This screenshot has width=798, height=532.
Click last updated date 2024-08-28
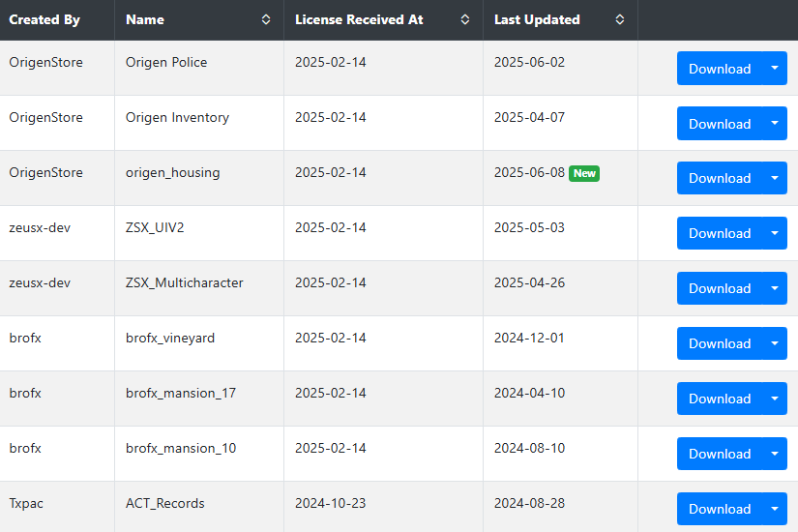click(x=529, y=503)
